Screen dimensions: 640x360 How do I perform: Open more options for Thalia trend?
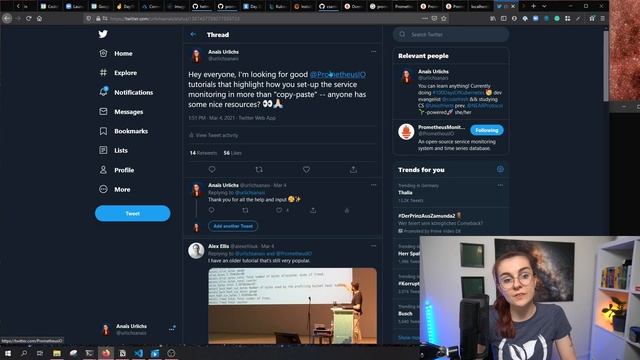click(x=500, y=185)
